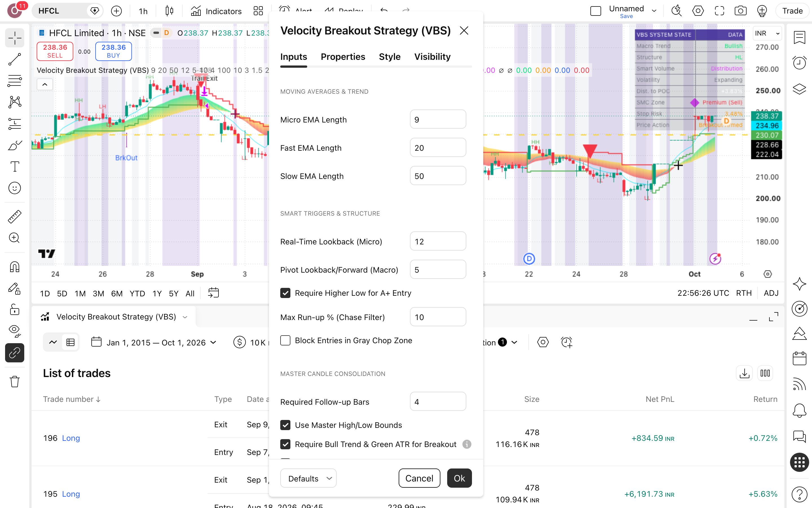Click the trash remove drawings icon

pyautogui.click(x=14, y=382)
